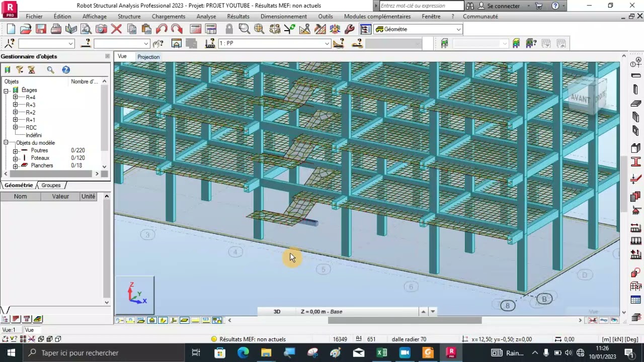
Task: Click the Z = 0,00 m - Base level button
Action: 321,312
